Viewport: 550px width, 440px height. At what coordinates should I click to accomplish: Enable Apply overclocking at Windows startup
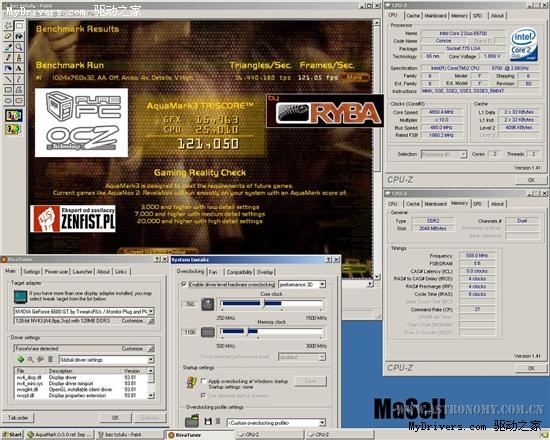[x=203, y=381]
